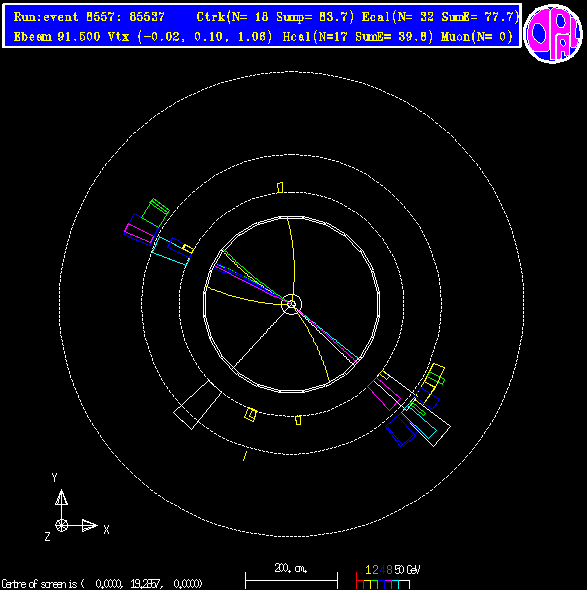
Task: Click the Run:event 8557: 85537 text
Action: point(89,17)
